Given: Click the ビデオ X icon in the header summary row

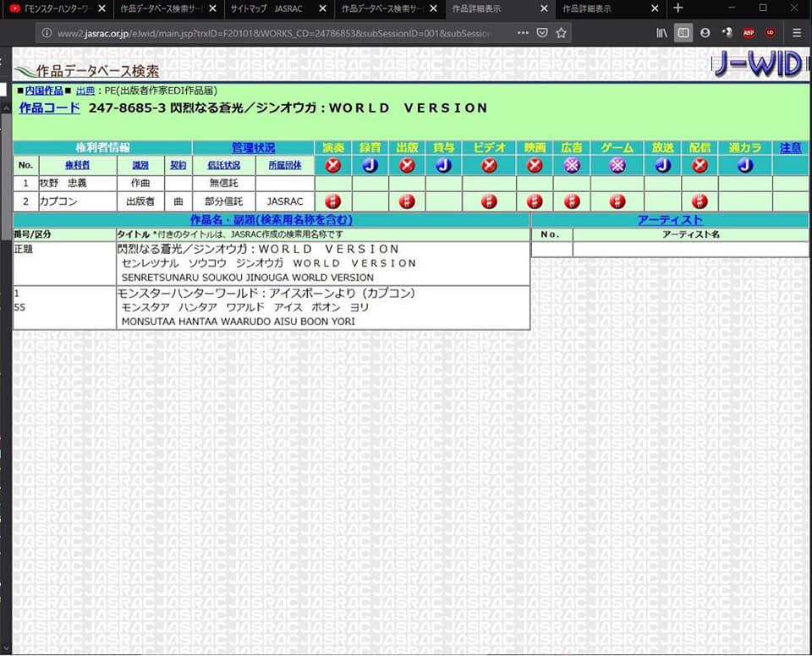Looking at the screenshot, I should pyautogui.click(x=489, y=165).
